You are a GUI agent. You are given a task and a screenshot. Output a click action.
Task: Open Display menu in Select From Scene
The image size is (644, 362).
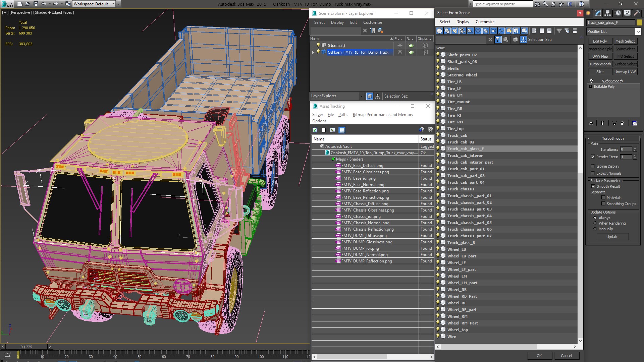[463, 22]
